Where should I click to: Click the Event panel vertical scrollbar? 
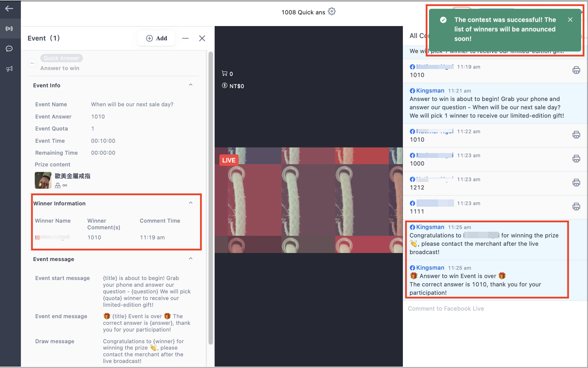click(211, 198)
